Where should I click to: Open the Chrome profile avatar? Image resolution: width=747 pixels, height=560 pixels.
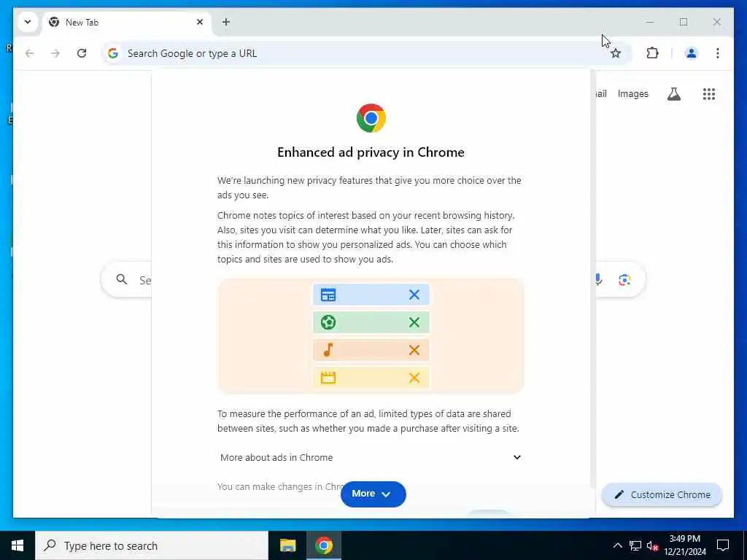(692, 53)
